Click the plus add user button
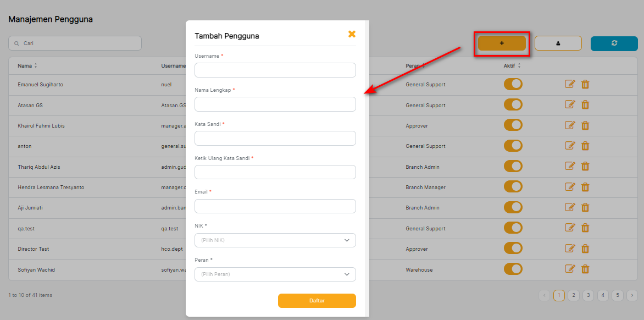Screen dimensions: 644x320 pos(502,43)
